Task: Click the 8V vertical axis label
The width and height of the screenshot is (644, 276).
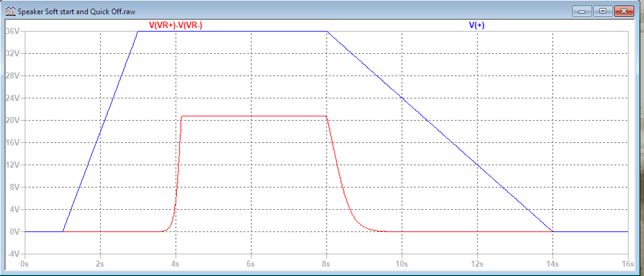Action: pyautogui.click(x=15, y=187)
